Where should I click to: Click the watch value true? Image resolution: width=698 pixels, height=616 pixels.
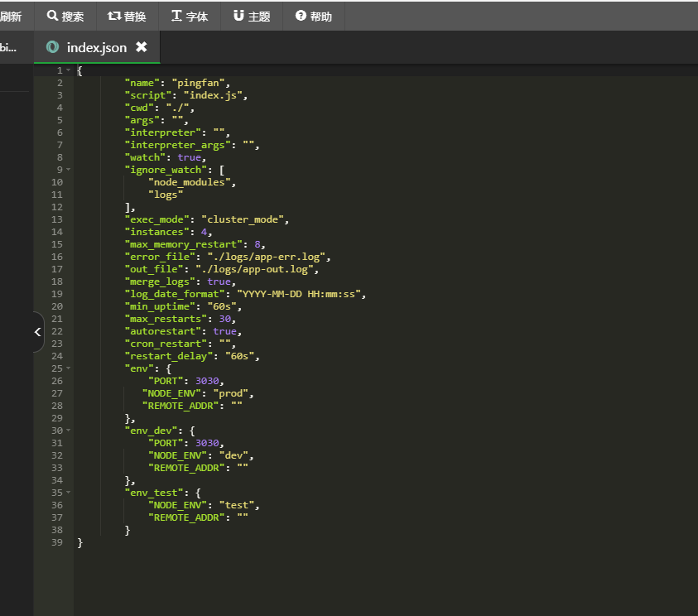pyautogui.click(x=189, y=157)
